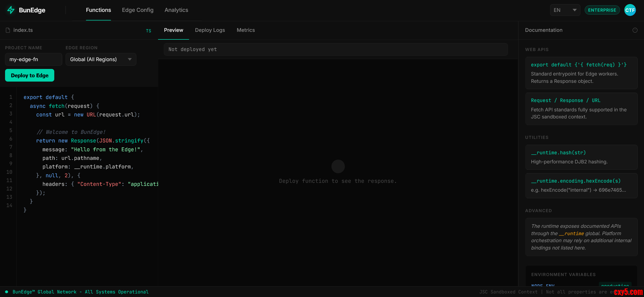Click the preview placeholder circle
The height and width of the screenshot is (297, 644).
[338, 166]
